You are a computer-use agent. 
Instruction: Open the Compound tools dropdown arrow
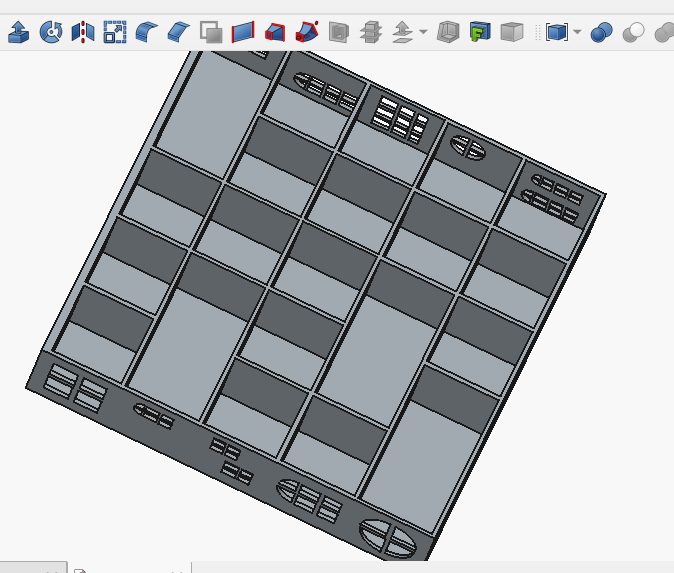coord(578,33)
